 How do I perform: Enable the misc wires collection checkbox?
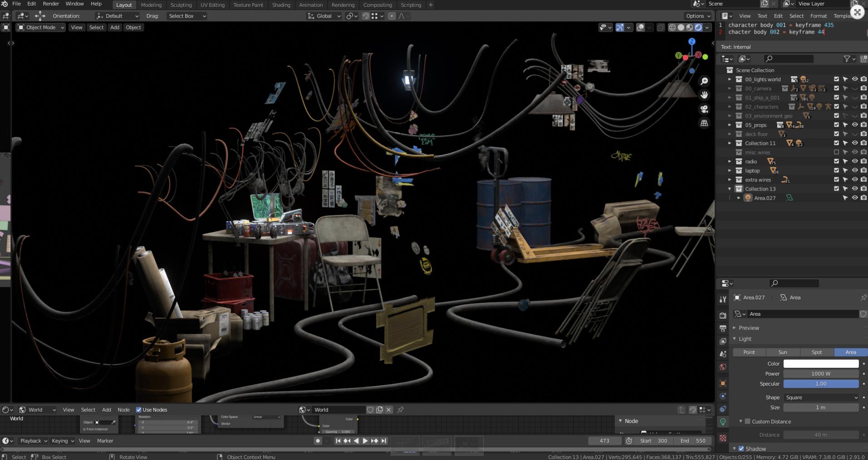836,152
